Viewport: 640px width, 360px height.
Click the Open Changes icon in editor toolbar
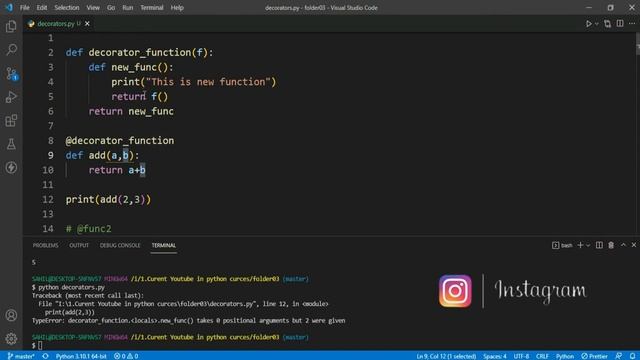click(607, 24)
